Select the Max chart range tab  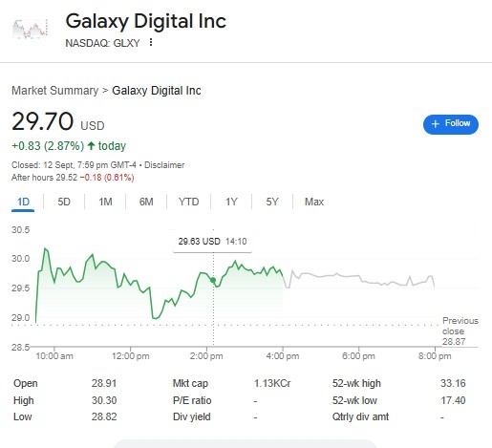click(x=314, y=202)
